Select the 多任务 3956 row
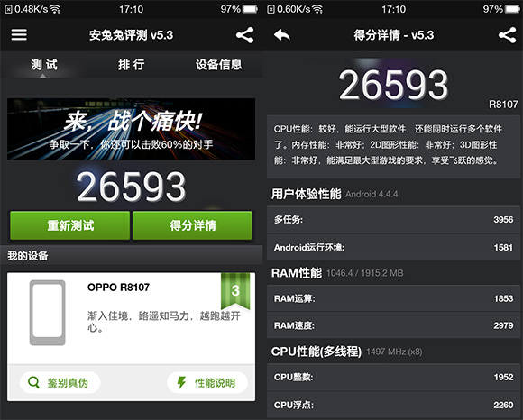Image resolution: width=523 pixels, height=420 pixels. tap(393, 219)
